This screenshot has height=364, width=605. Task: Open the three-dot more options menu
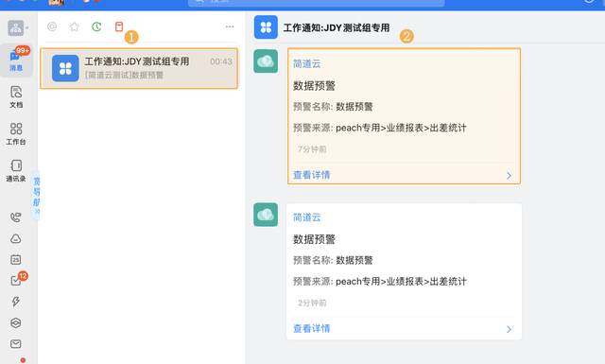tap(230, 26)
